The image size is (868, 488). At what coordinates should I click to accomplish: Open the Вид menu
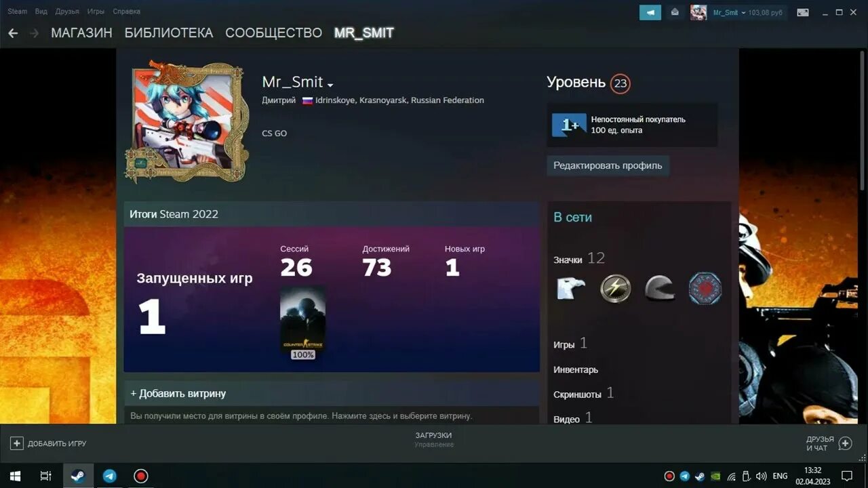click(x=41, y=12)
